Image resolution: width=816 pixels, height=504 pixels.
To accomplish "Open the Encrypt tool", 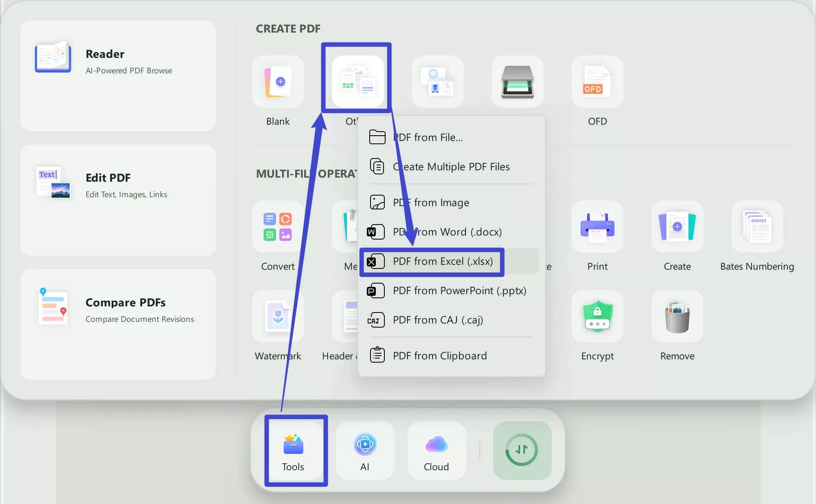I will [597, 317].
